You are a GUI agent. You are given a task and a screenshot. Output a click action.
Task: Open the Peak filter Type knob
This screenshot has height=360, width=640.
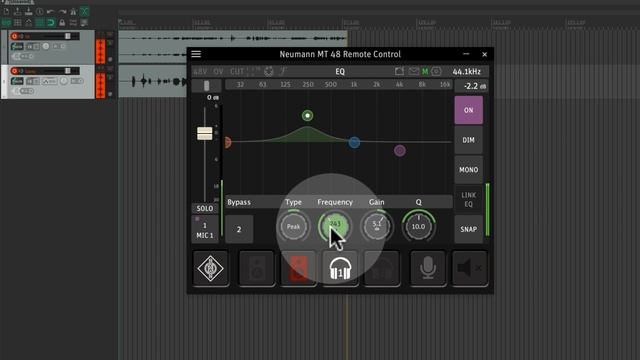(293, 227)
